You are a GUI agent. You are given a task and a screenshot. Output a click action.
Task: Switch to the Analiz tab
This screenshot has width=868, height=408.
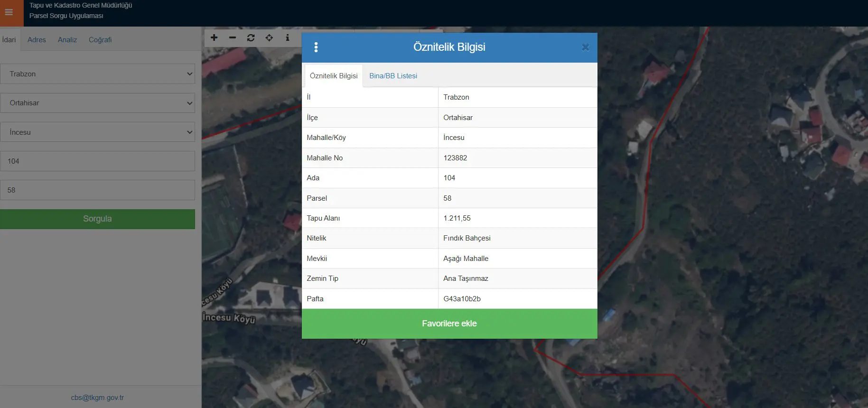[x=67, y=39]
